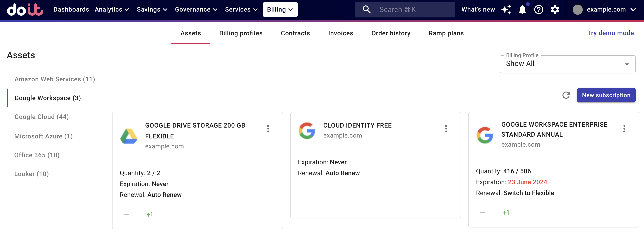Open Workspace Enterprise Standard card options menu

[x=624, y=129]
